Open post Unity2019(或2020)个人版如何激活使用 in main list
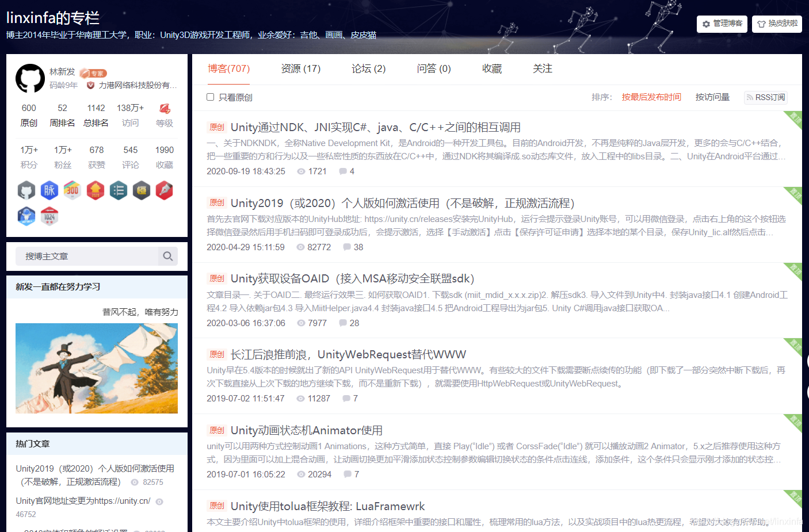Screen dimensions: 809x532 403,203
